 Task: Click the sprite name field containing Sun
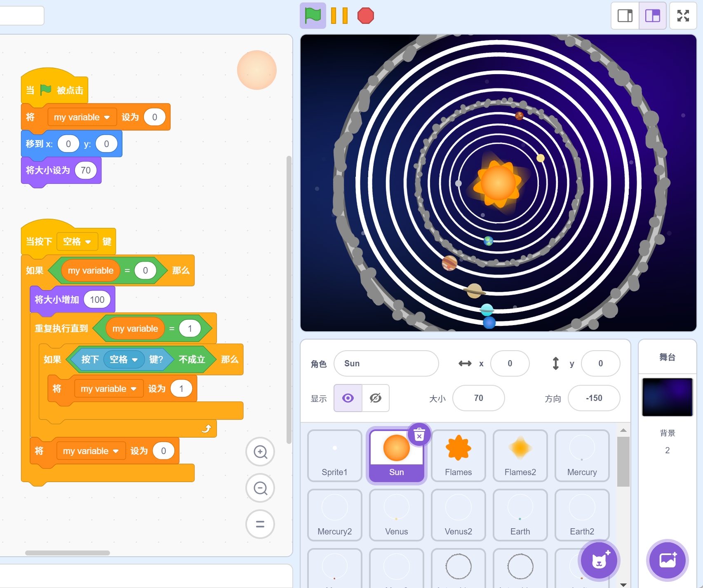(386, 363)
